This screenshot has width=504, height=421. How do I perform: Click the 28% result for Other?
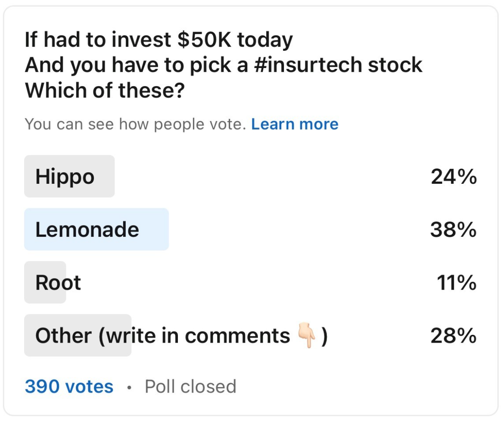point(453,336)
